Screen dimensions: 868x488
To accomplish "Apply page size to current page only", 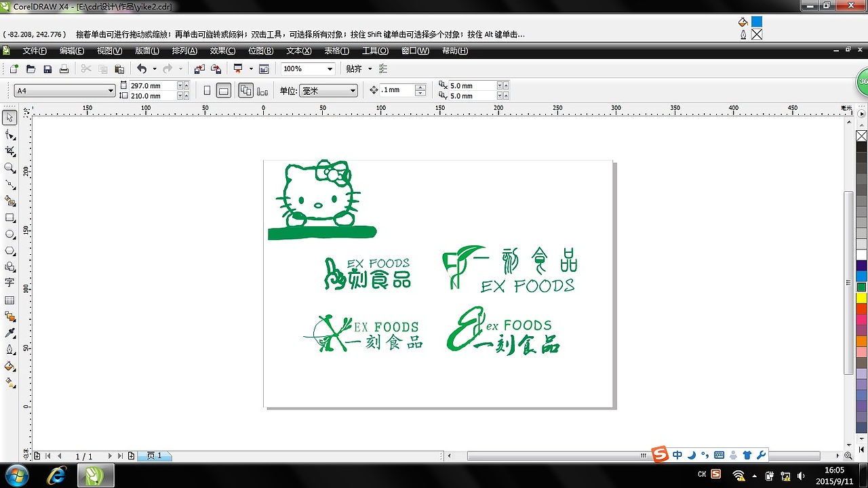I will [262, 90].
